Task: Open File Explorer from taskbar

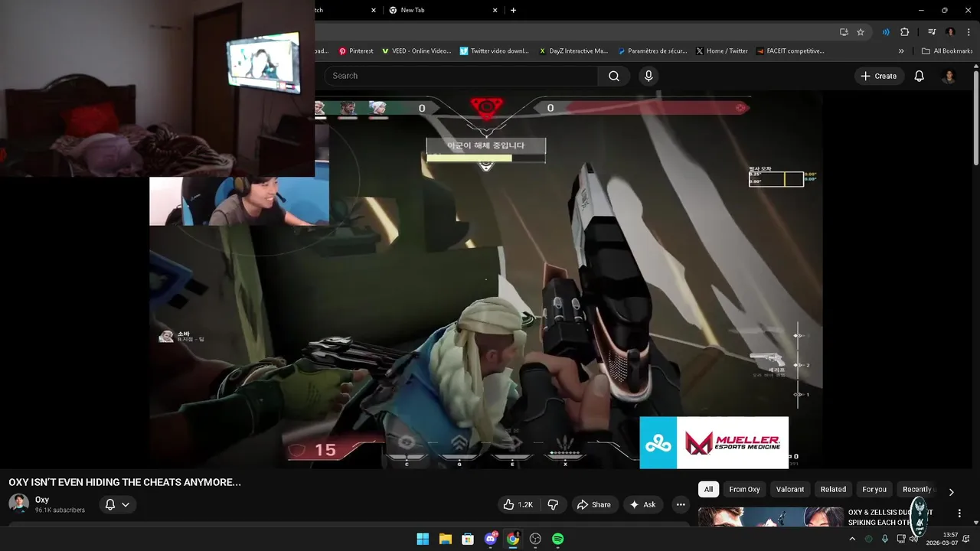Action: [x=445, y=539]
